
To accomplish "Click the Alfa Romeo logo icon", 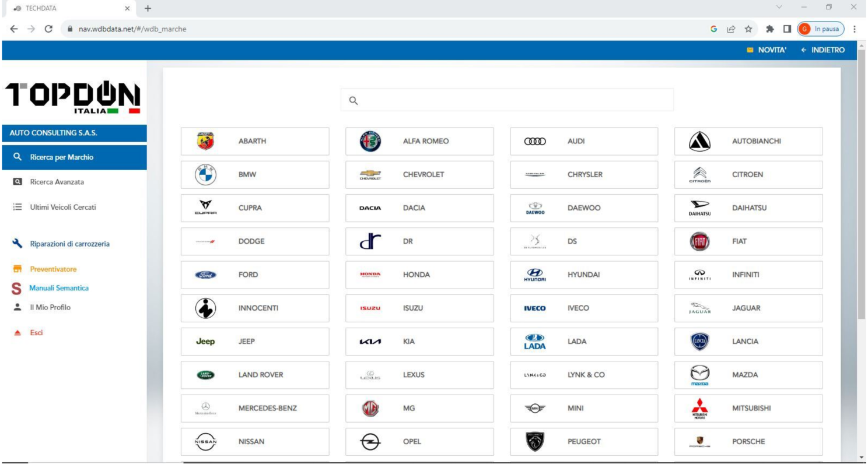I will pyautogui.click(x=370, y=141).
